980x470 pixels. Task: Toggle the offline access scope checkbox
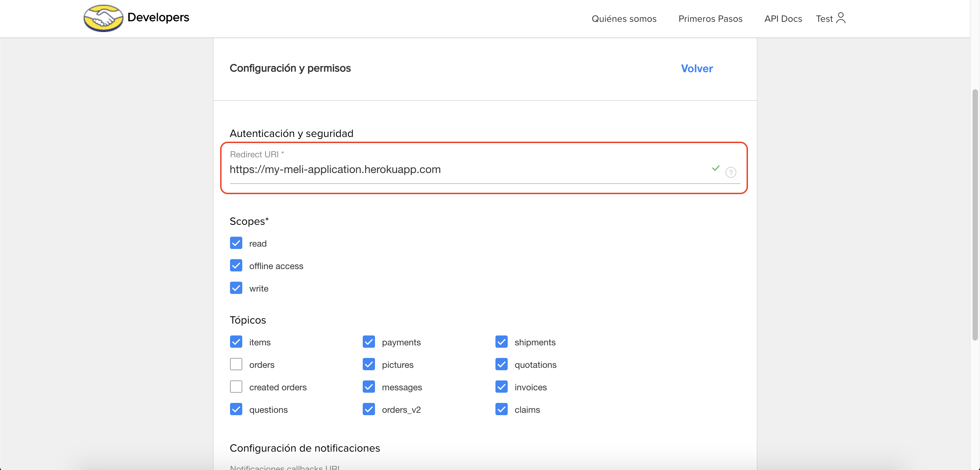[236, 265]
